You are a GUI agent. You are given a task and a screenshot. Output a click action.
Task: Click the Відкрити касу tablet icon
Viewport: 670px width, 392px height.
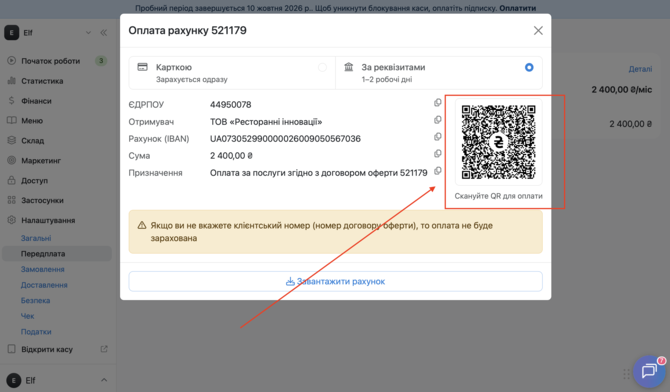coord(12,349)
